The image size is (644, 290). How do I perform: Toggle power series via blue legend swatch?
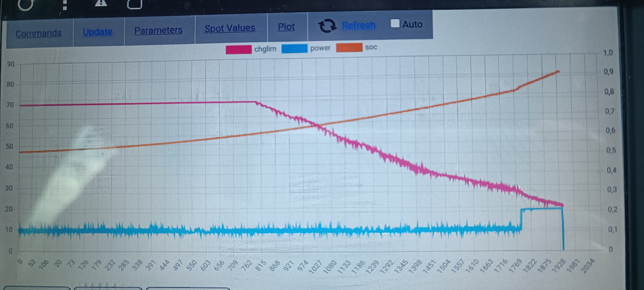(294, 48)
